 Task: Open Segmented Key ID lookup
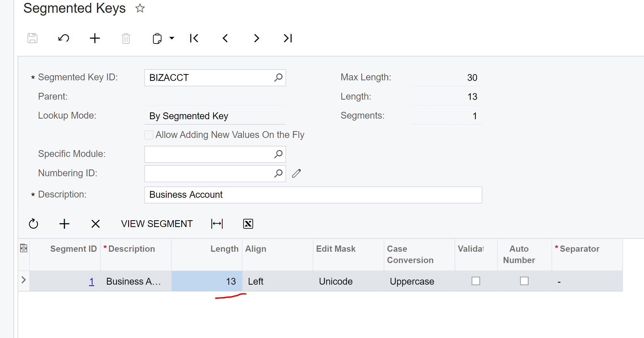[x=278, y=77]
